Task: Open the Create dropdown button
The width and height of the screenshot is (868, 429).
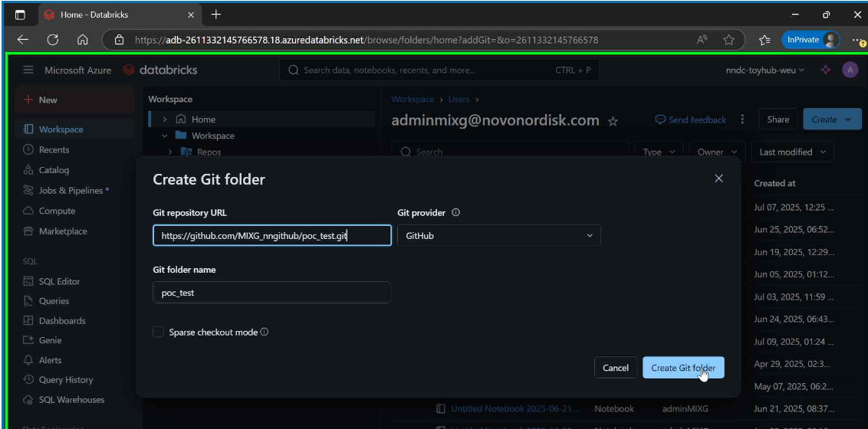Action: point(832,120)
